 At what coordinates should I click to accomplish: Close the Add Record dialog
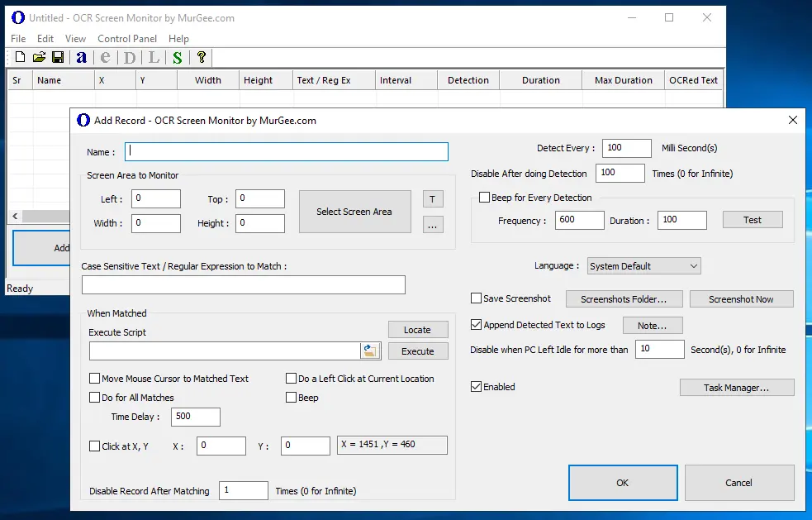pos(793,120)
